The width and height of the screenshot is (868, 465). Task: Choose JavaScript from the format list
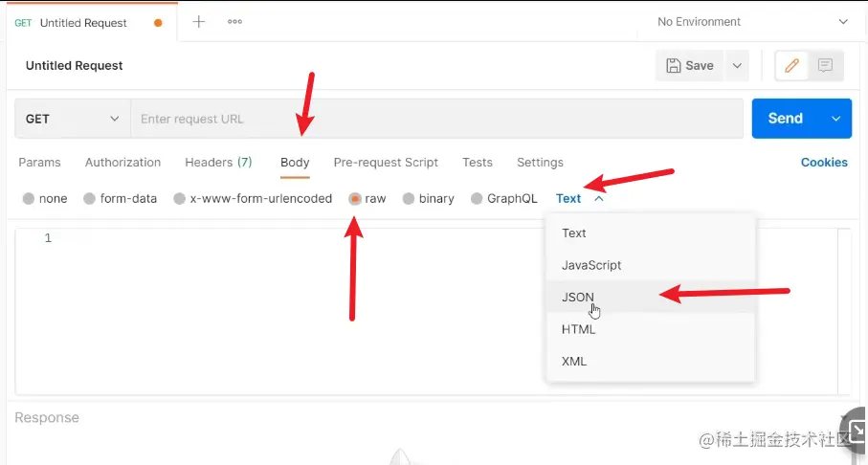pyautogui.click(x=651, y=265)
